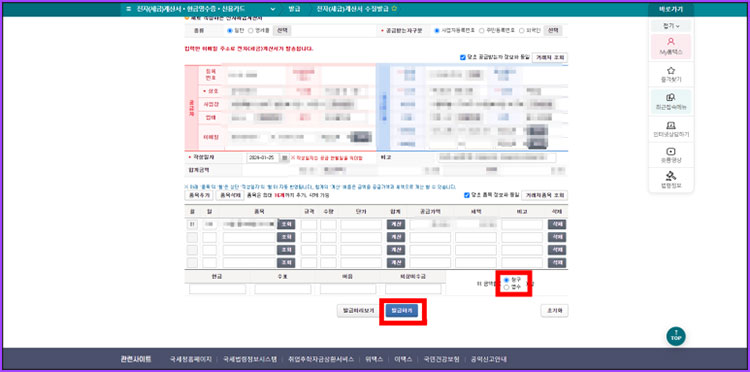
Task: Select the 영수 radio button
Action: tap(507, 287)
